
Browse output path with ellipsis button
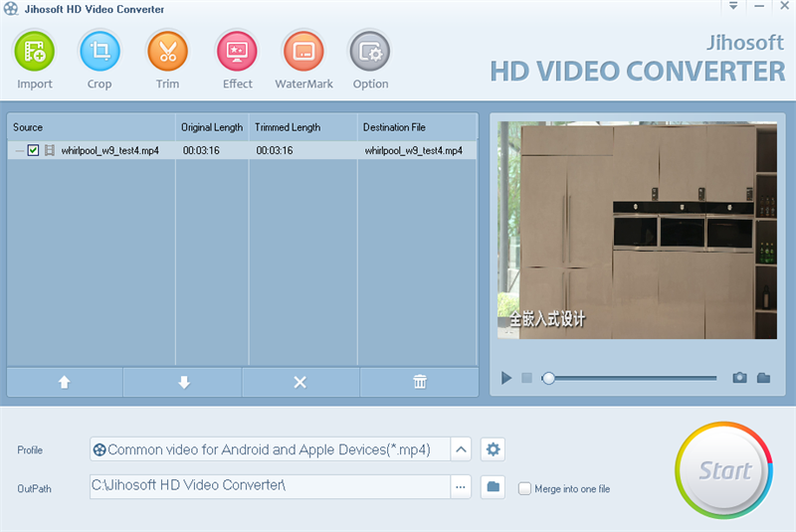coord(461,487)
